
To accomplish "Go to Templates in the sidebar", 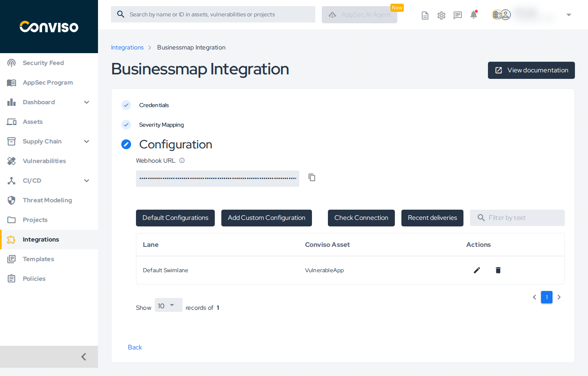I will tap(38, 259).
